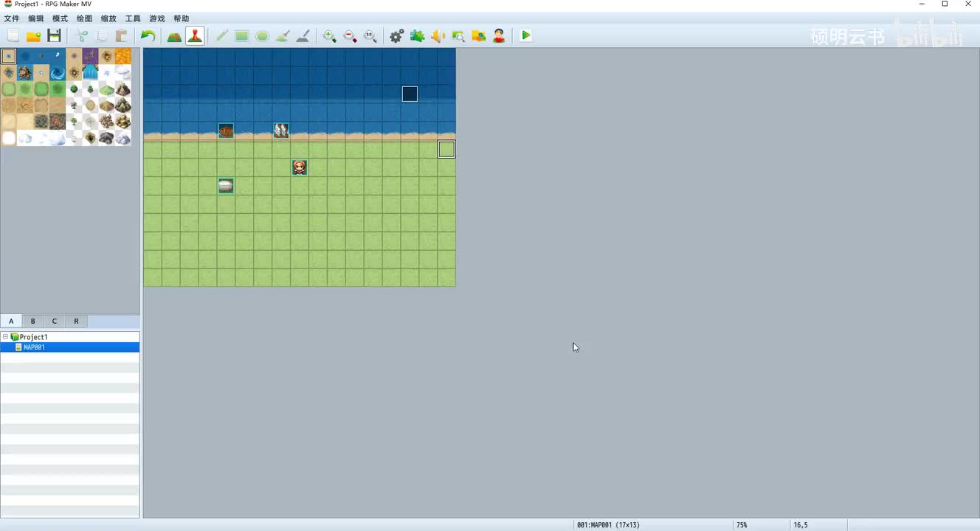Zoom in on the map
The image size is (980, 531).
pyautogui.click(x=330, y=35)
